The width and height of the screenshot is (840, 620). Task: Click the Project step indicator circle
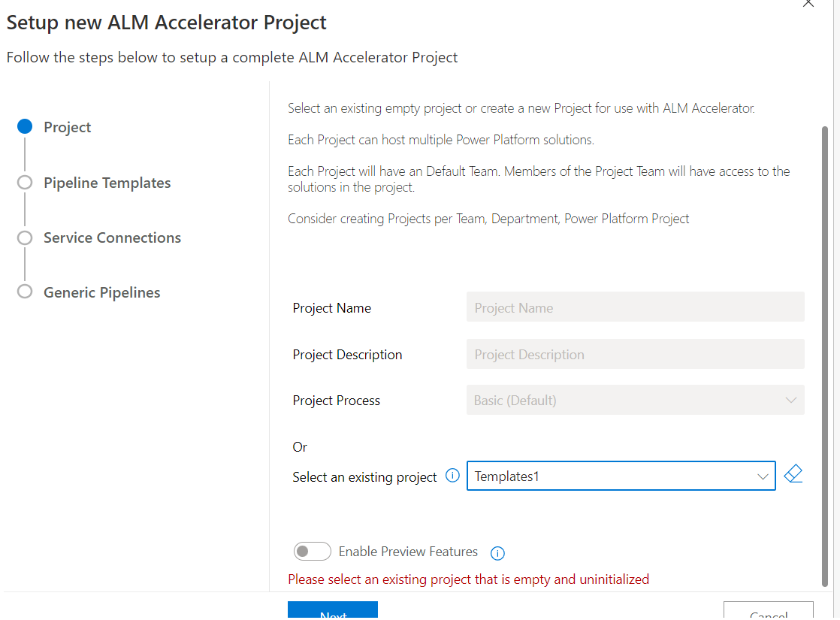pyautogui.click(x=25, y=126)
